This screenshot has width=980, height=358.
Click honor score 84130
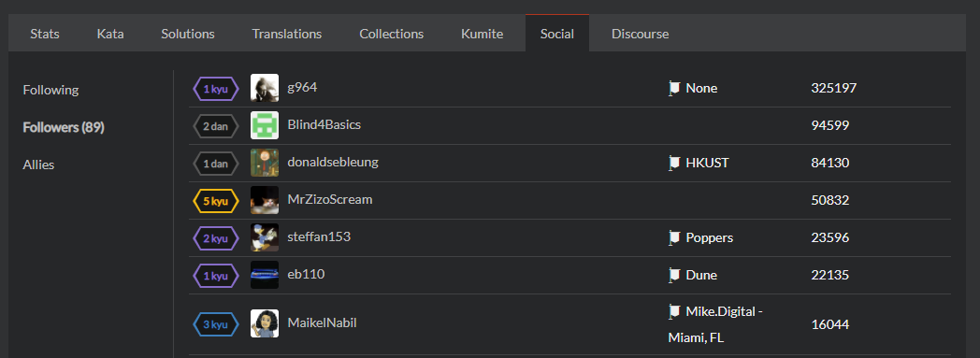coord(830,164)
